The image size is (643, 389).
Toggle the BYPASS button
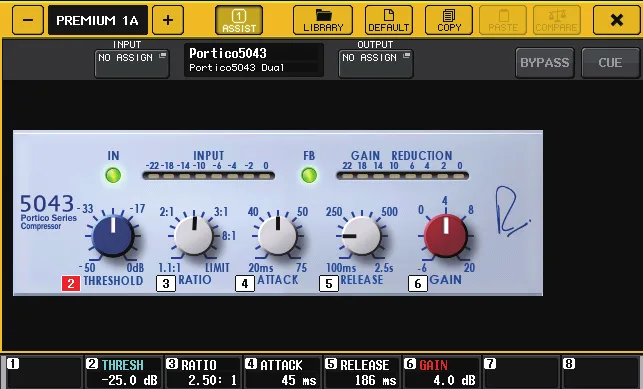545,63
